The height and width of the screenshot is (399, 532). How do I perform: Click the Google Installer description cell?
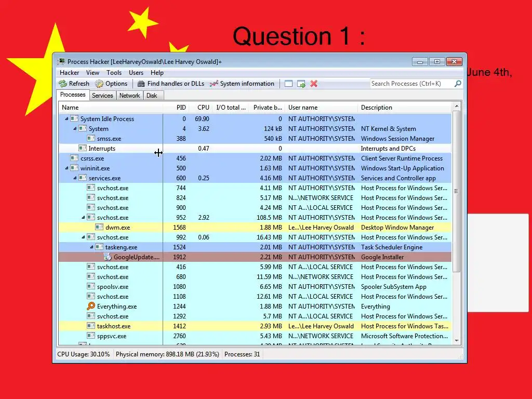pyautogui.click(x=382, y=257)
